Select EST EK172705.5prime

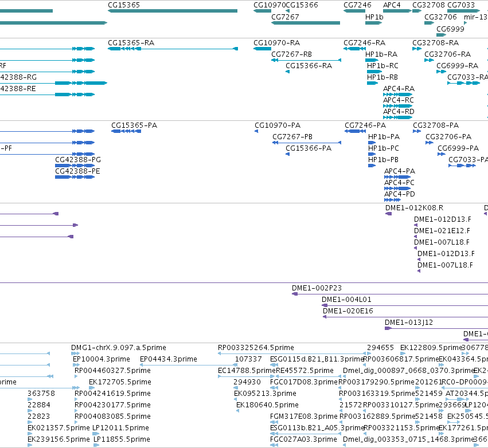coord(92,388)
